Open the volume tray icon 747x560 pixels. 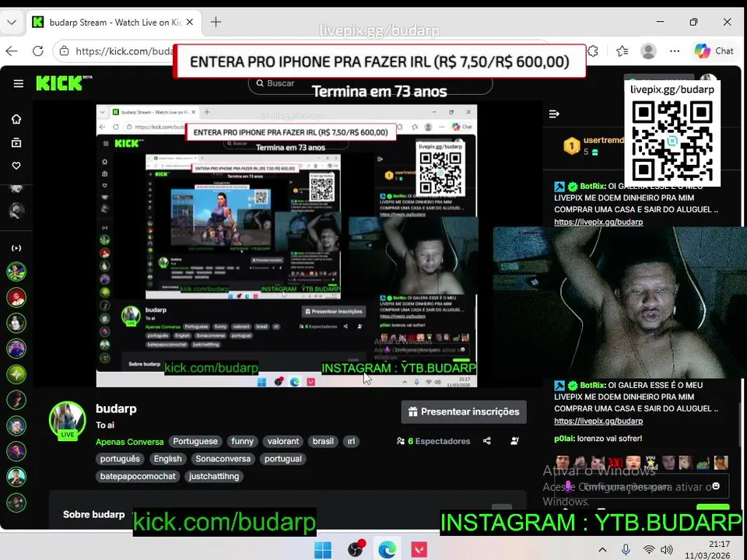[x=667, y=550]
